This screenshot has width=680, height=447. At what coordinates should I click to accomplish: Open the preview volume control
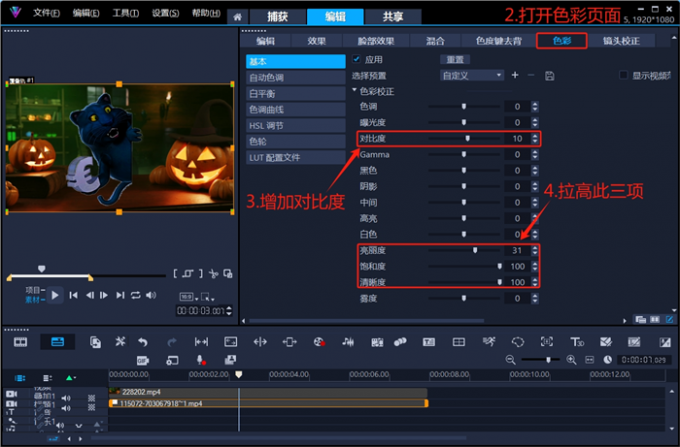pyautogui.click(x=151, y=295)
